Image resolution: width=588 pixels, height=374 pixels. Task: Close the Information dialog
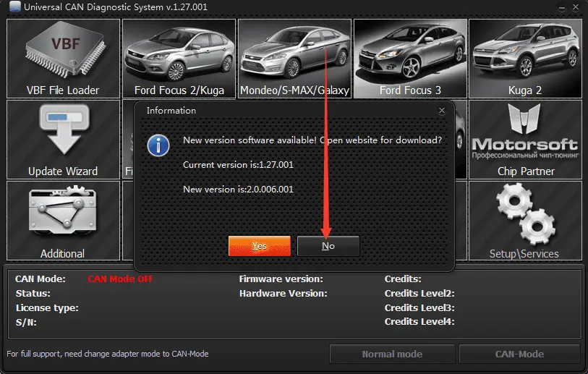point(441,111)
